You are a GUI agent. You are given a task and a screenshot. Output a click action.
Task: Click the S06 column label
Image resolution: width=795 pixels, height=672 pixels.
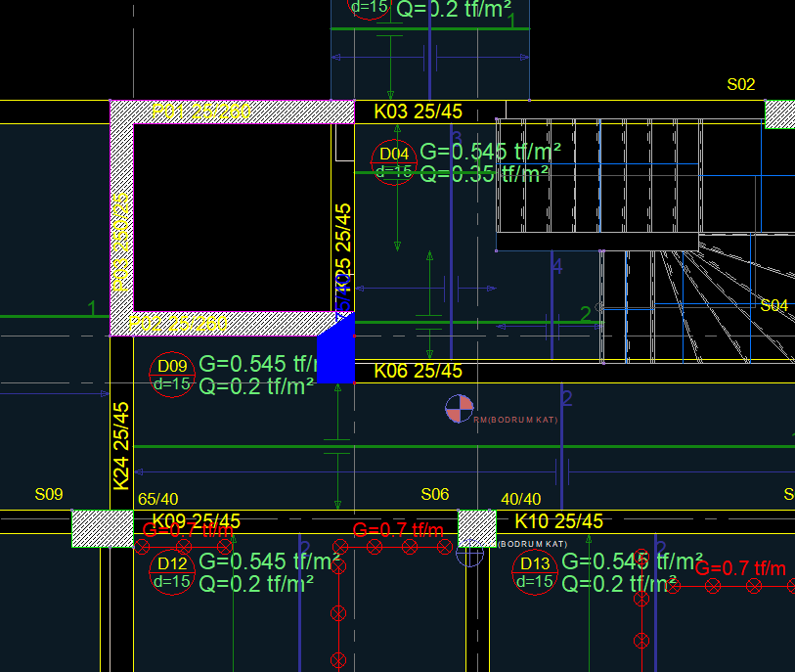point(434,494)
